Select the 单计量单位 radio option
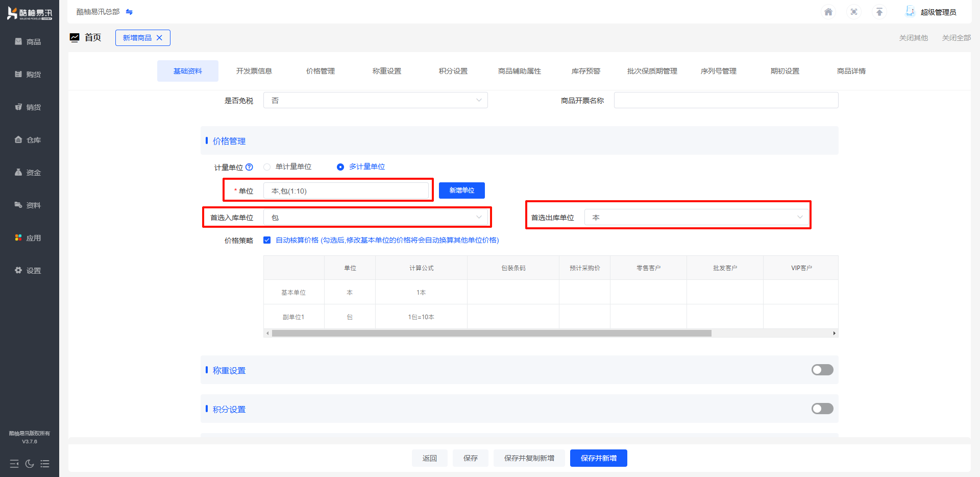Image resolution: width=980 pixels, height=477 pixels. [x=267, y=167]
